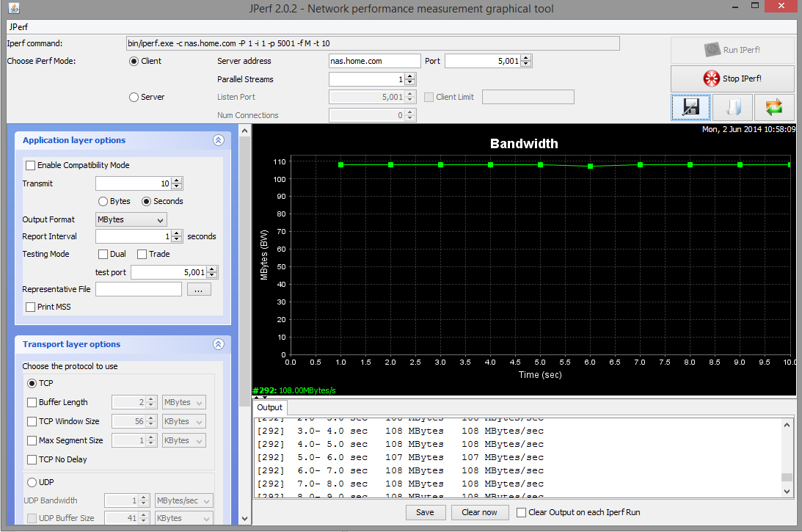
Task: Increase the test port with the up arrow
Action: 212,269
